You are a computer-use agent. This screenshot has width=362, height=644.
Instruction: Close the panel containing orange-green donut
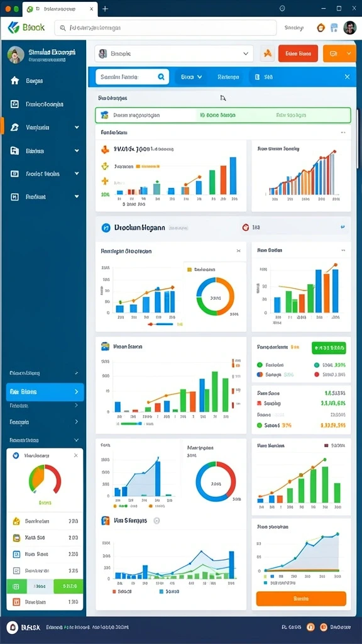coord(238,250)
